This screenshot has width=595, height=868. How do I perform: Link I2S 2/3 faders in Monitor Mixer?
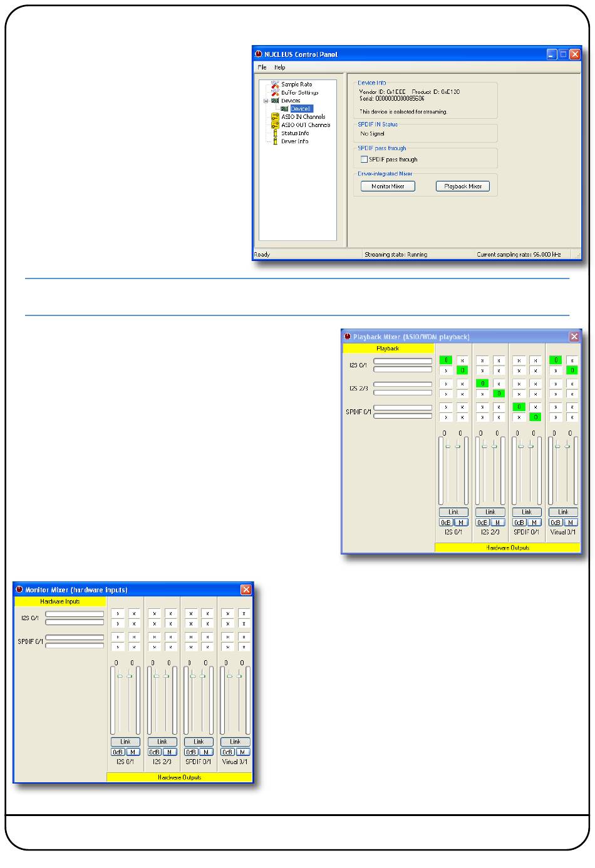coord(162,742)
